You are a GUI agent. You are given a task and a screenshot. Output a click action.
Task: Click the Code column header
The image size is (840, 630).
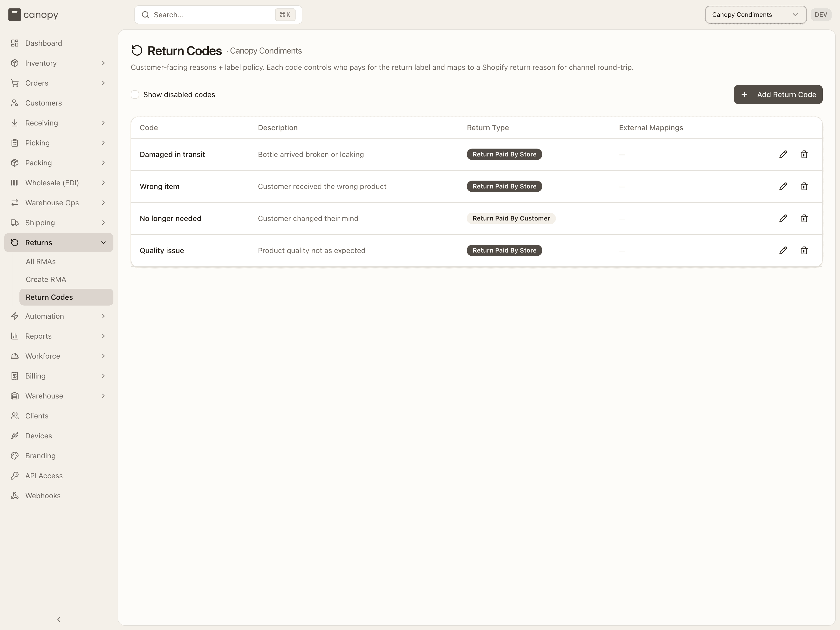[149, 128]
